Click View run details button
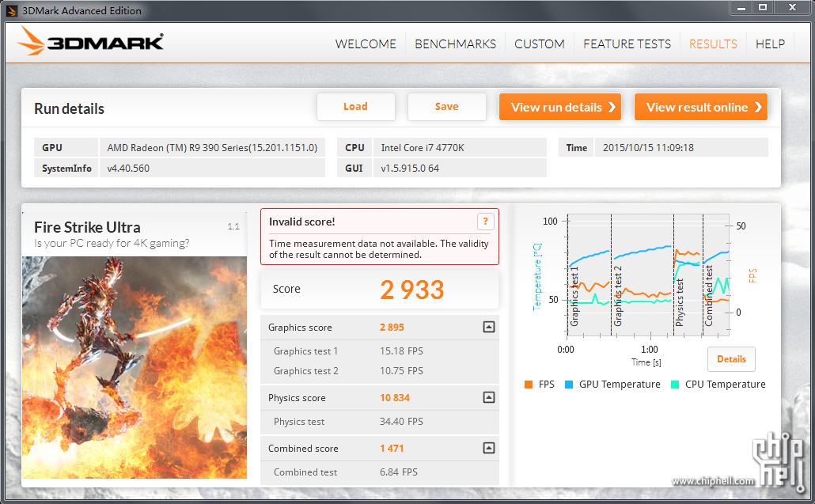 point(559,107)
